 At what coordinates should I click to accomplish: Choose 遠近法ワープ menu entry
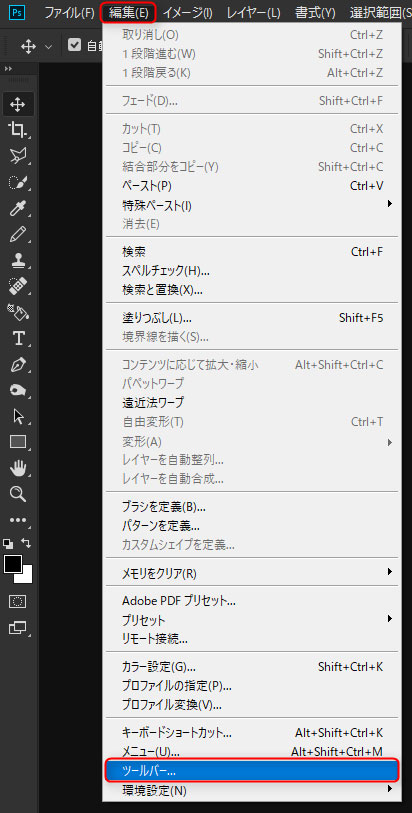coord(252,402)
